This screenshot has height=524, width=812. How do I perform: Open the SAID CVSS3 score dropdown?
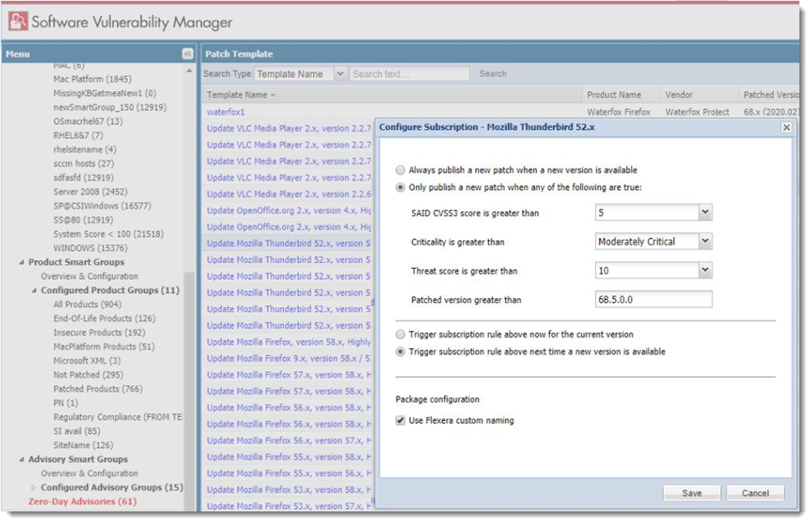[705, 213]
